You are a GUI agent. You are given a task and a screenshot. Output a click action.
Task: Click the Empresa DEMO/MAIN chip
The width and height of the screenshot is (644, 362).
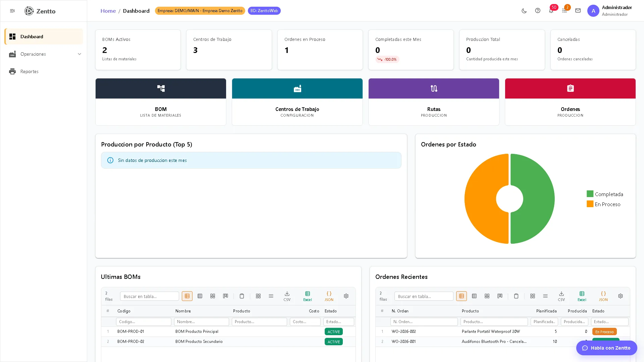point(200,11)
